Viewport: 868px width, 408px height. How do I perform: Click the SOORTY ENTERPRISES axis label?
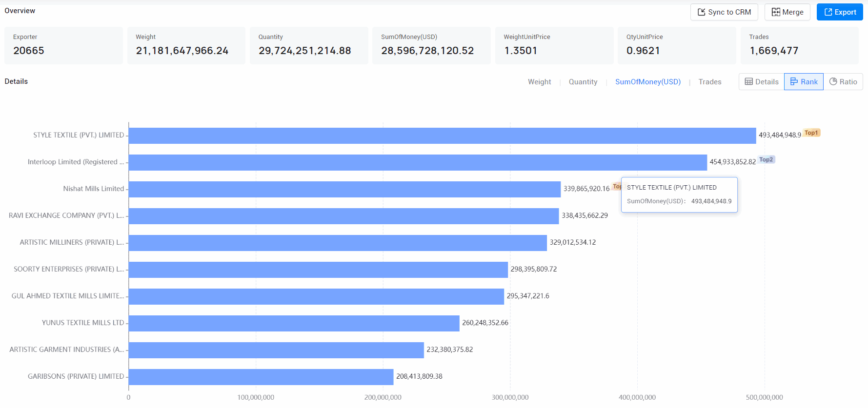(69, 269)
